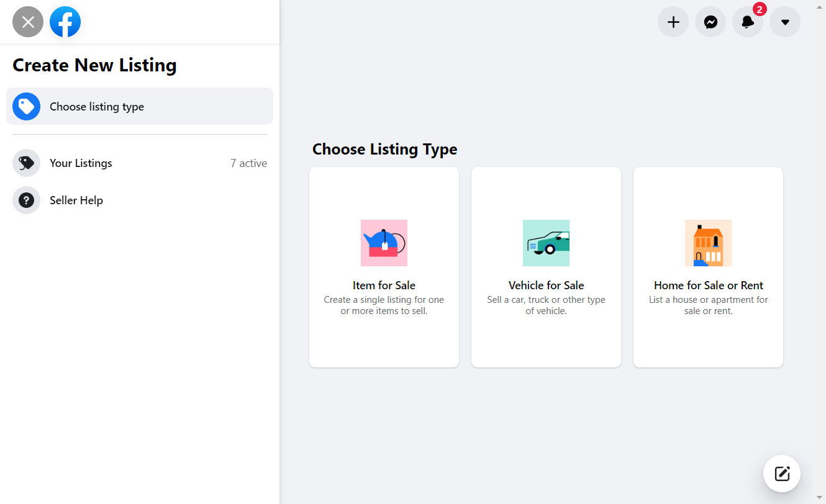Open the Messenger icon in the toolbar
The image size is (826, 504).
tap(710, 22)
